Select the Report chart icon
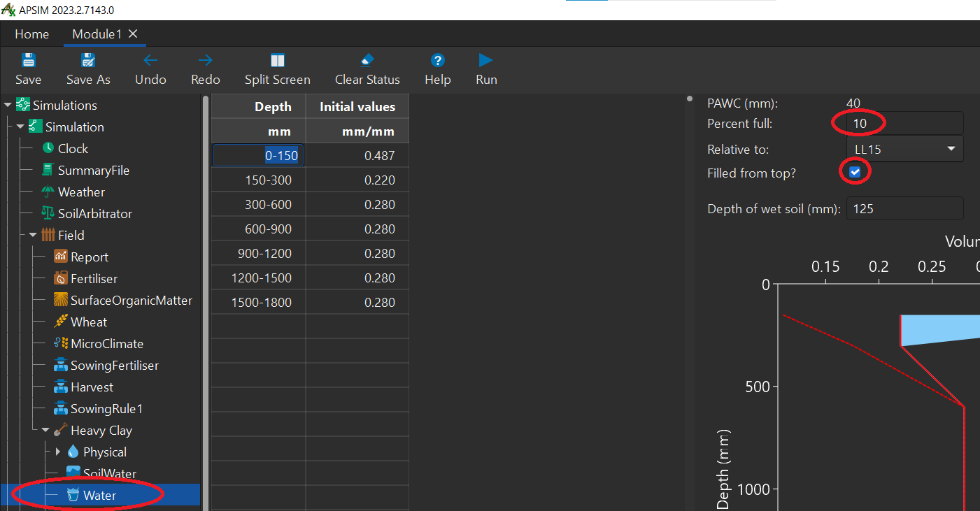Viewport: 980px width, 511px height. (60, 257)
